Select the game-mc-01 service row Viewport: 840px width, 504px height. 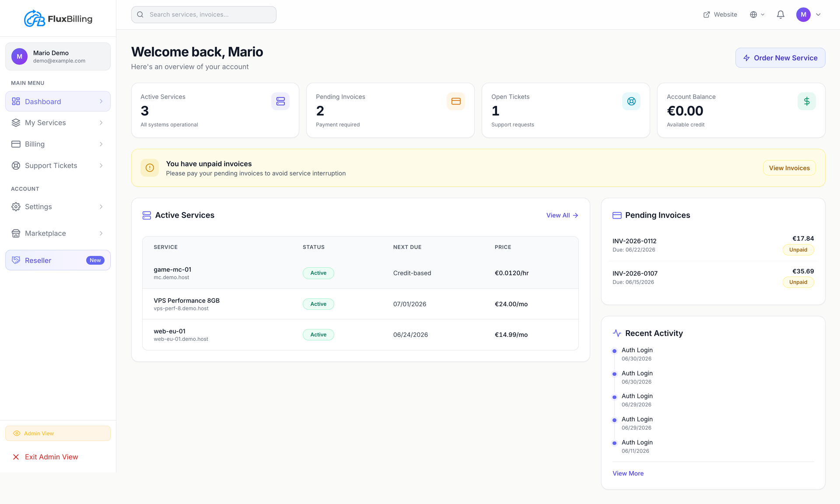[x=360, y=273]
